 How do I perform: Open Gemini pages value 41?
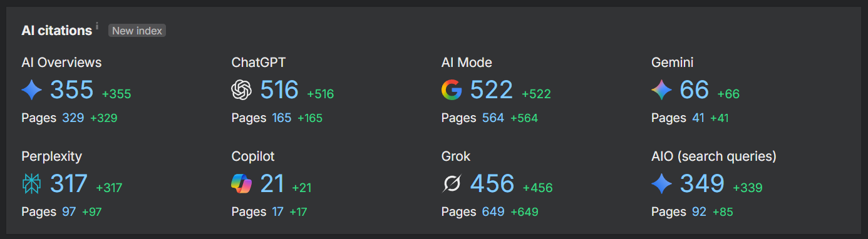point(698,118)
